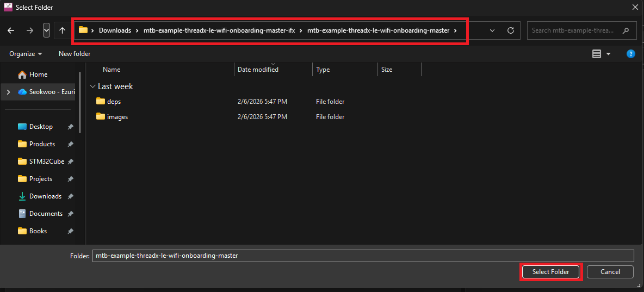Image resolution: width=644 pixels, height=292 pixels.
Task: Expand the Seokwoo OneDrive tree node
Action: point(8,92)
